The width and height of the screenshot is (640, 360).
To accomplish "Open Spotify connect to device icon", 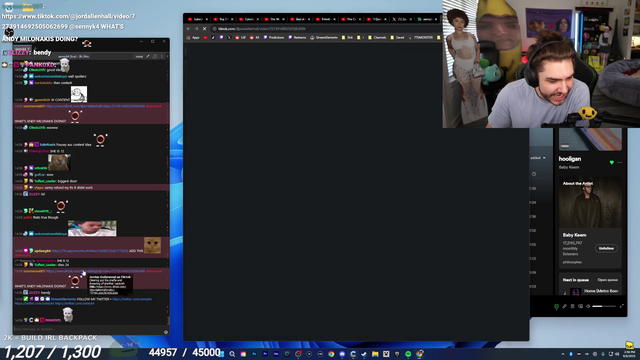I will click(580, 306).
